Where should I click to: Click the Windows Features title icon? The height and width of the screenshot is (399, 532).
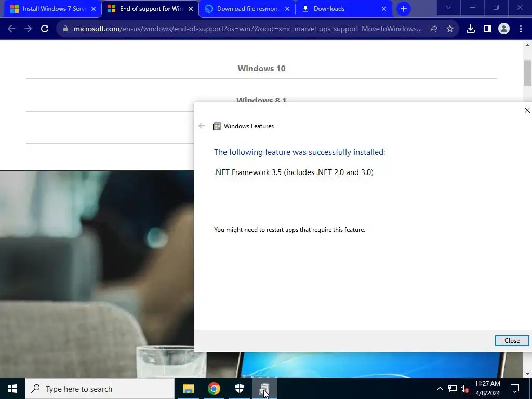point(217,126)
